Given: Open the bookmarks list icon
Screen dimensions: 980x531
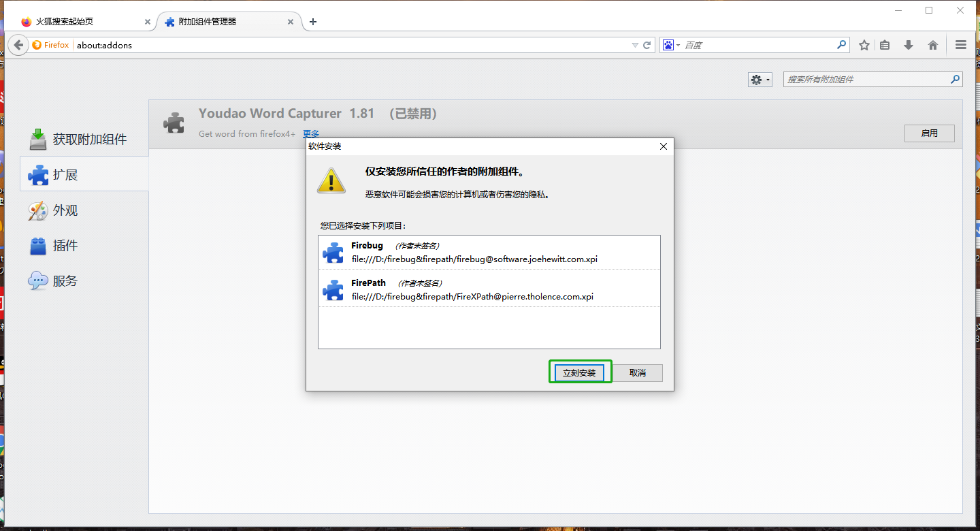Looking at the screenshot, I should click(x=885, y=46).
